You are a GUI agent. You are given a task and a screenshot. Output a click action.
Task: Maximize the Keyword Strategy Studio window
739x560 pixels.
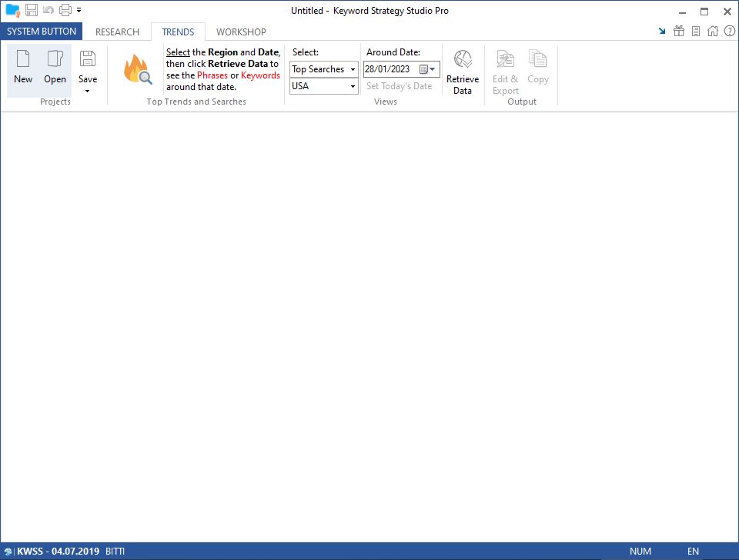(704, 12)
